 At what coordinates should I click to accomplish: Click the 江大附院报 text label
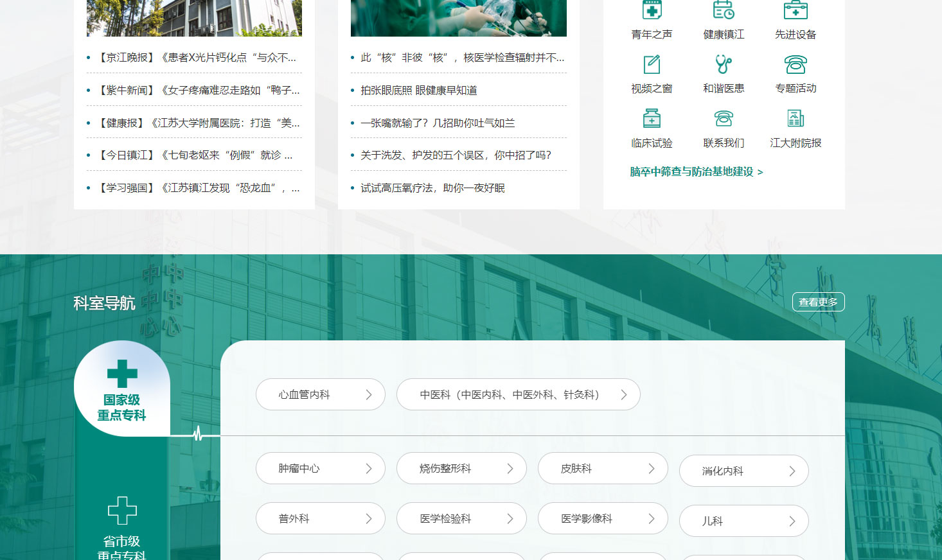tap(795, 143)
